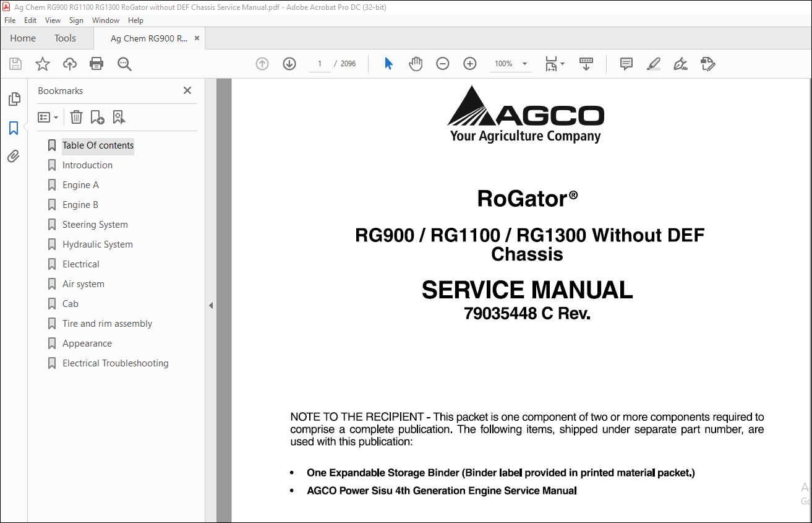Go to the Electrical bookmark
The width and height of the screenshot is (812, 523).
tap(81, 264)
